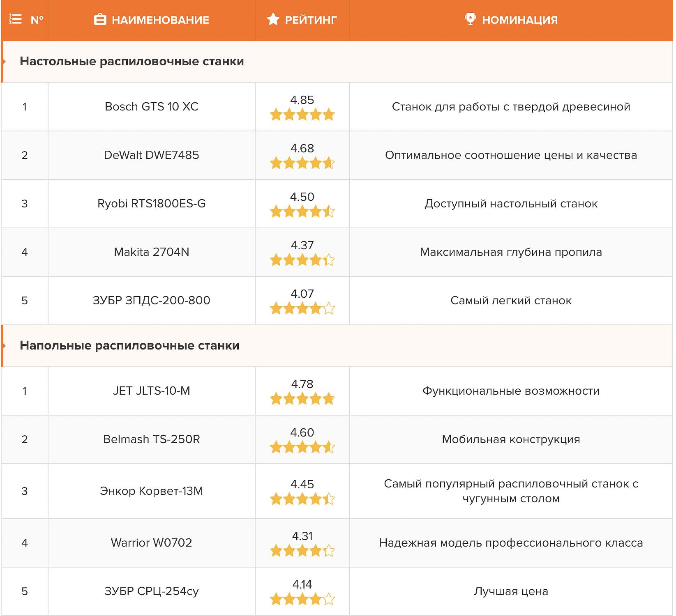The width and height of the screenshot is (676, 616).
Task: Click the stars for Makita 2704N rating
Action: coord(302,260)
